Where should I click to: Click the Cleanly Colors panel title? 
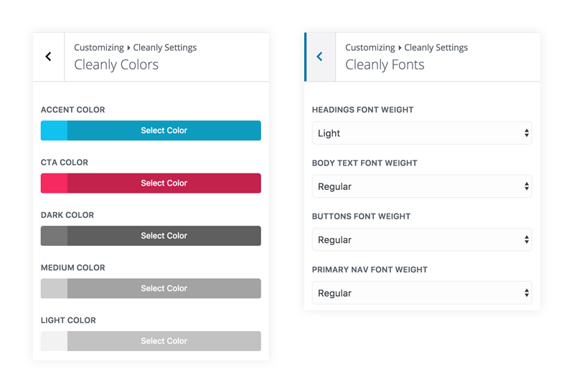[x=116, y=64]
